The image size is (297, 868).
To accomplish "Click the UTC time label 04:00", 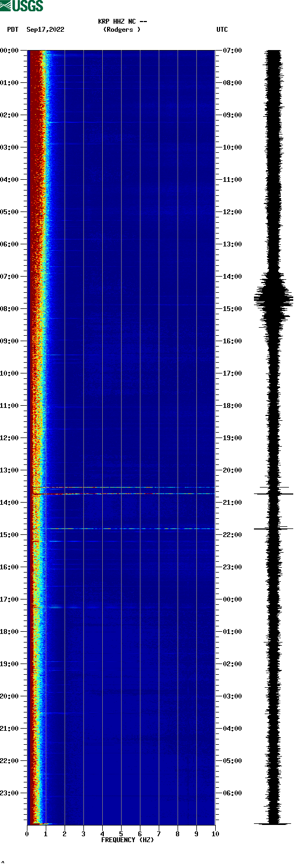I will click(x=232, y=729).
